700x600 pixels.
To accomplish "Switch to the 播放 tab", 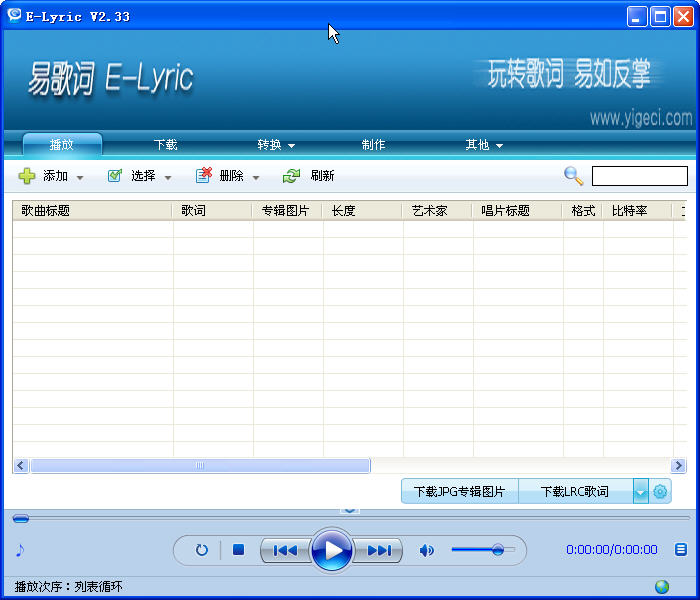I will point(62,145).
